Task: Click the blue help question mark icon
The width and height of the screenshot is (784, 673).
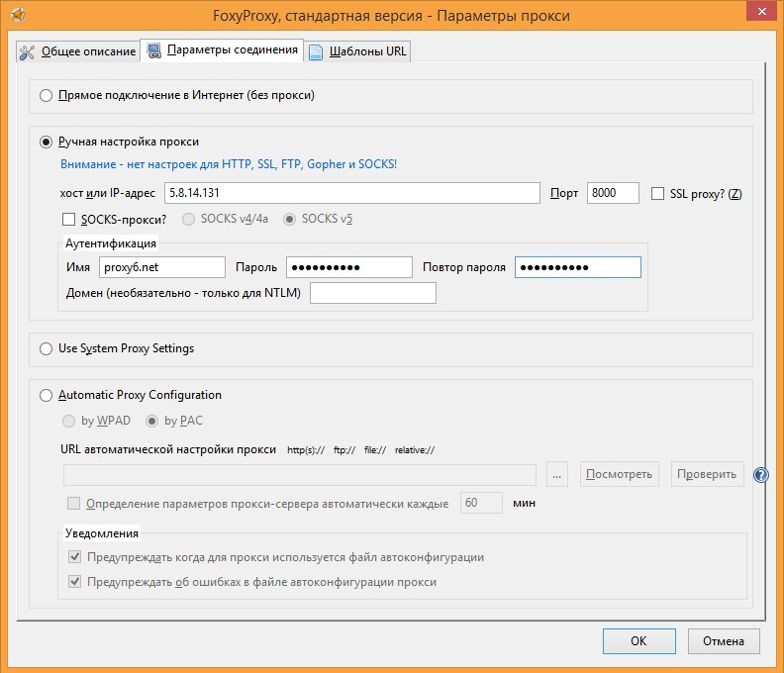Action: tap(760, 475)
